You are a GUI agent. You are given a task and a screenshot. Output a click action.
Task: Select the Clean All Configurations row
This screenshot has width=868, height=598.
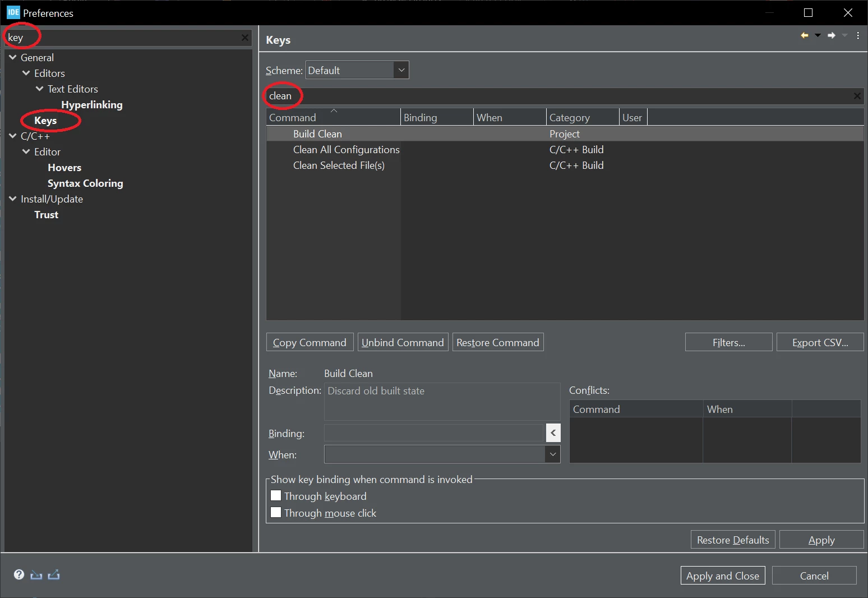[x=565, y=149]
